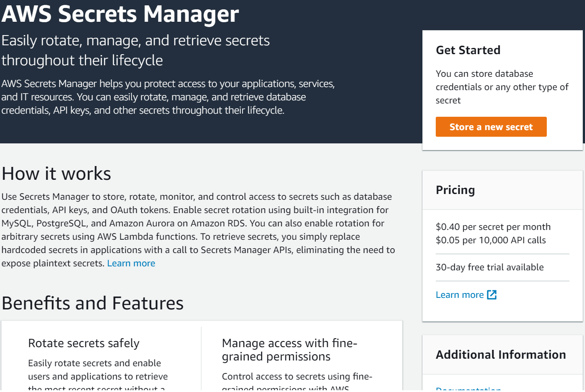Click the 30-day free trial available text
The height and width of the screenshot is (392, 585).
click(x=489, y=267)
